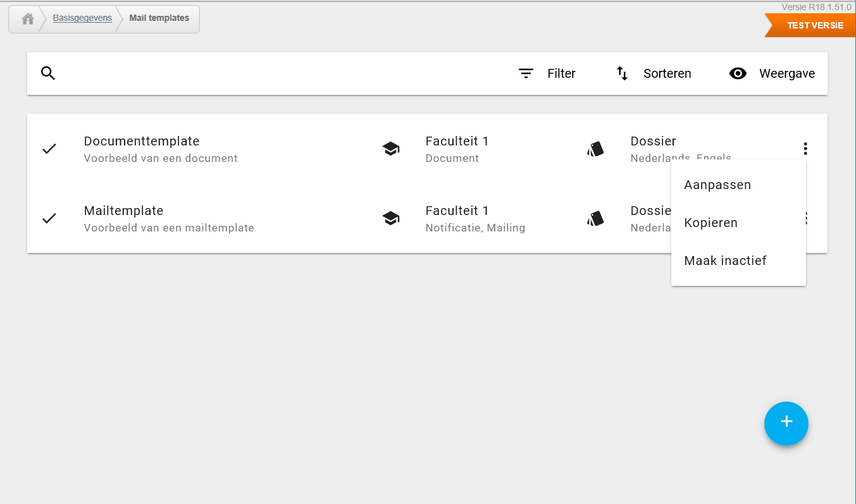Toggle the checkmark on Documenttemplate row
Image resolution: width=856 pixels, height=504 pixels.
[x=49, y=149]
